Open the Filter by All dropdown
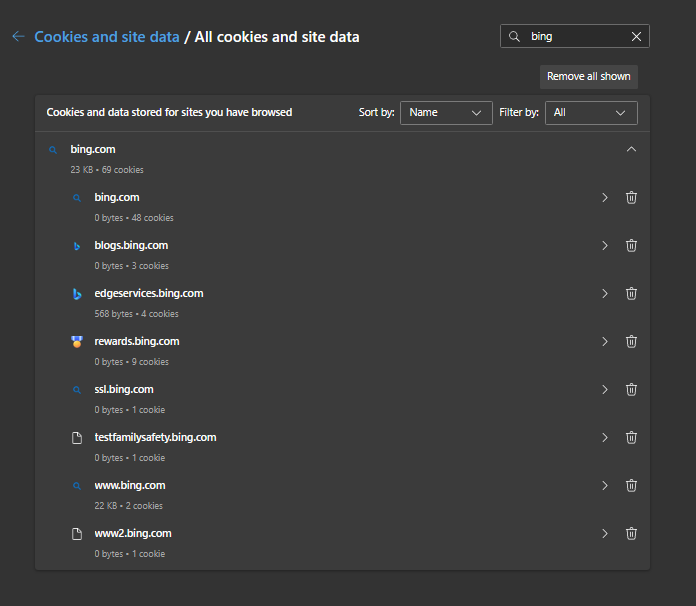Viewport: 696px width, 606px height. (590, 113)
